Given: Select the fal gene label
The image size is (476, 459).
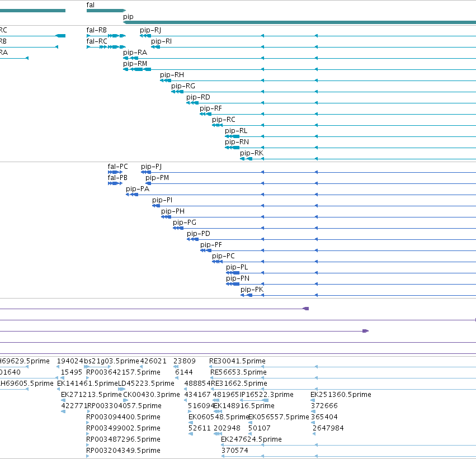Looking at the screenshot, I should [91, 5].
